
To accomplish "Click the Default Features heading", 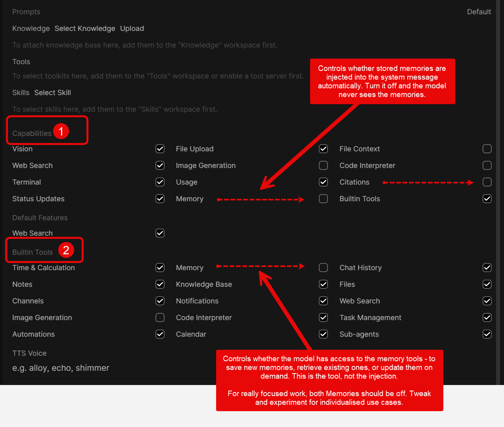I will tap(40, 218).
